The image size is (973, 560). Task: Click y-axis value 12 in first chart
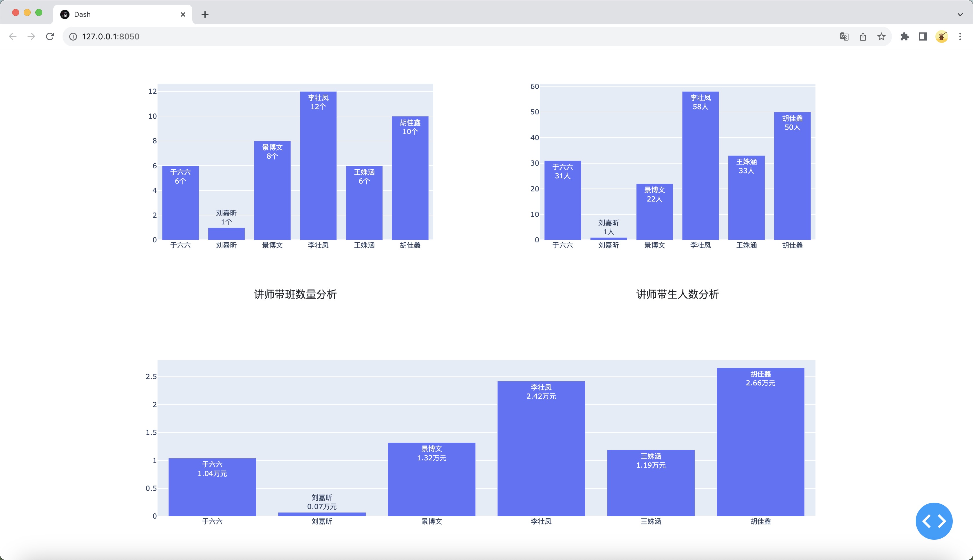(153, 91)
